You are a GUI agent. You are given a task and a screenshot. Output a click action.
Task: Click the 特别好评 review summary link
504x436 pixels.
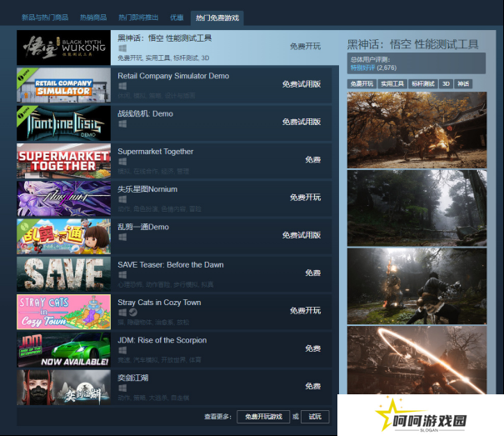tap(362, 68)
